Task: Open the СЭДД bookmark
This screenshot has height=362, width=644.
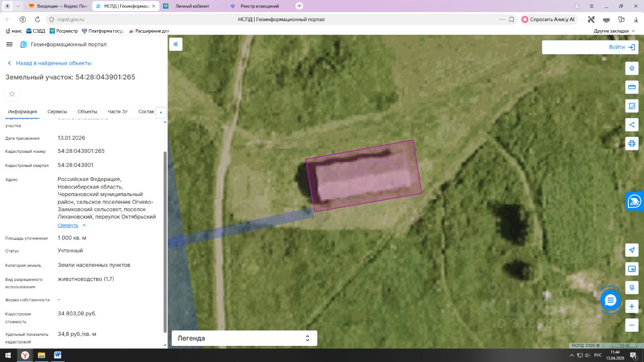Action: point(36,31)
